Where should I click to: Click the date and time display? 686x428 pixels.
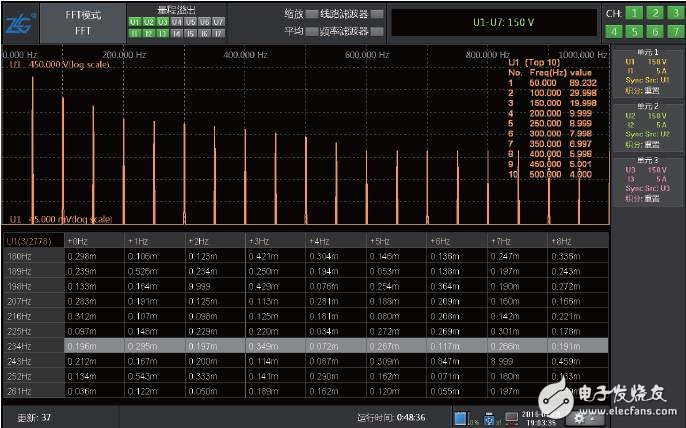[x=541, y=418]
